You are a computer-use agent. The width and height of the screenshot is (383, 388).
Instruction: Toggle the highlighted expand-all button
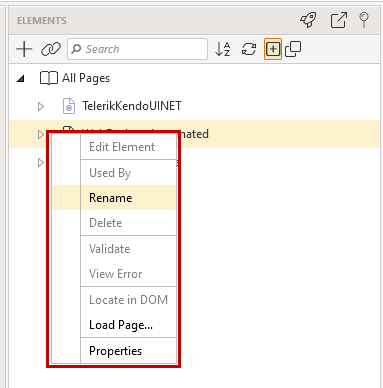273,49
